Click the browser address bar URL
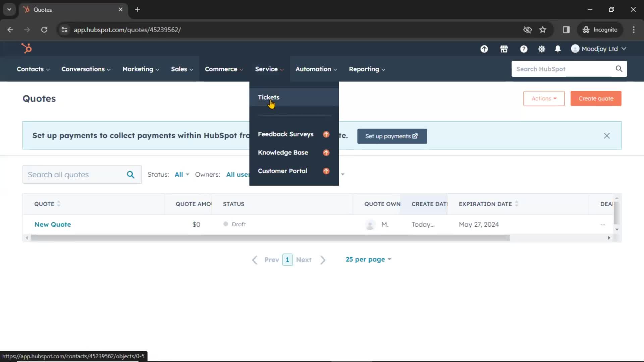Screen dimensions: 644x362 click(127, 30)
